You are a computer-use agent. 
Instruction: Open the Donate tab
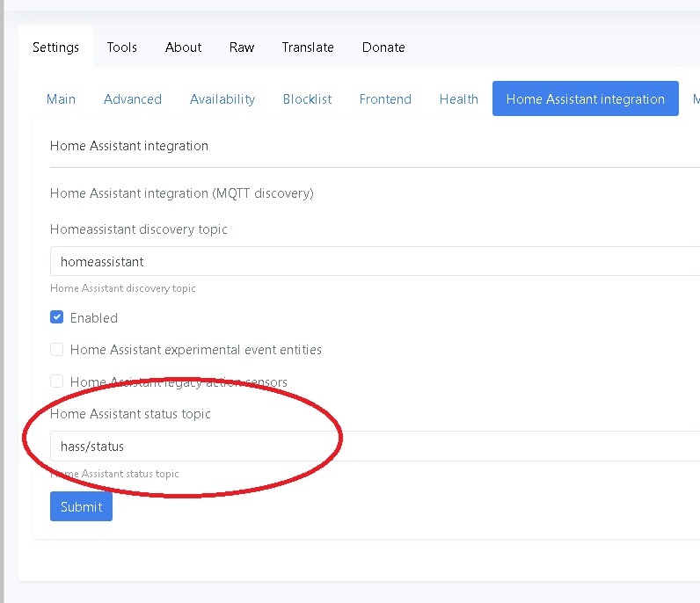(x=383, y=47)
